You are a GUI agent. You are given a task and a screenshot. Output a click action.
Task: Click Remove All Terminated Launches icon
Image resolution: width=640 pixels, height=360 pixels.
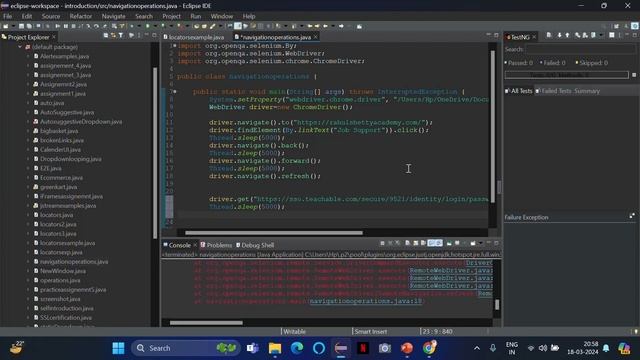pyautogui.click(x=398, y=243)
